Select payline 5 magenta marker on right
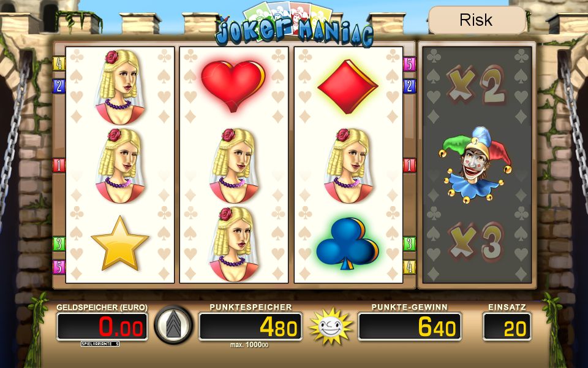This screenshot has height=368, width=588. coord(410,64)
